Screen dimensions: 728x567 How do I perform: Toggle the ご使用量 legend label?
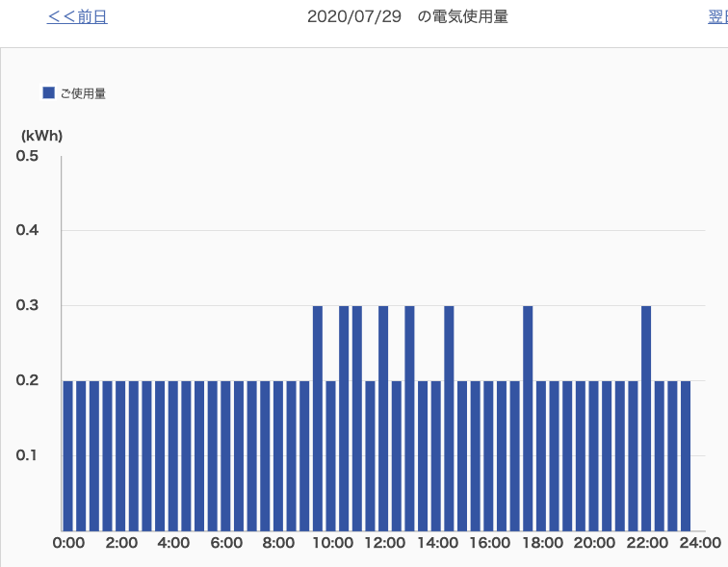tap(83, 93)
